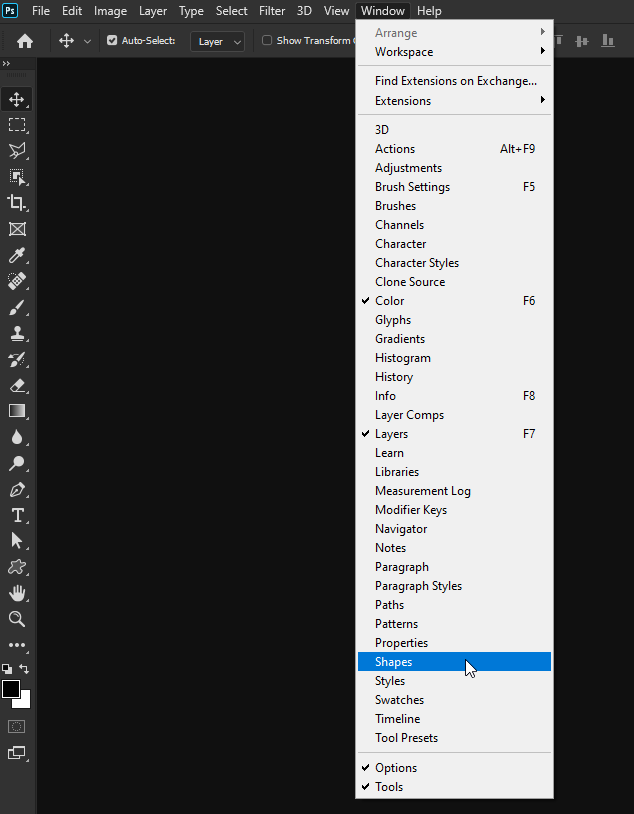Open Edit Toolbar three-dots button
This screenshot has height=814, width=634.
[x=17, y=645]
